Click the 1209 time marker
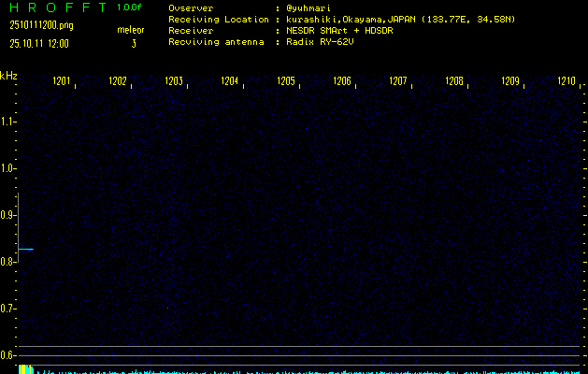Screen dimensions: 588x374 click(510, 81)
